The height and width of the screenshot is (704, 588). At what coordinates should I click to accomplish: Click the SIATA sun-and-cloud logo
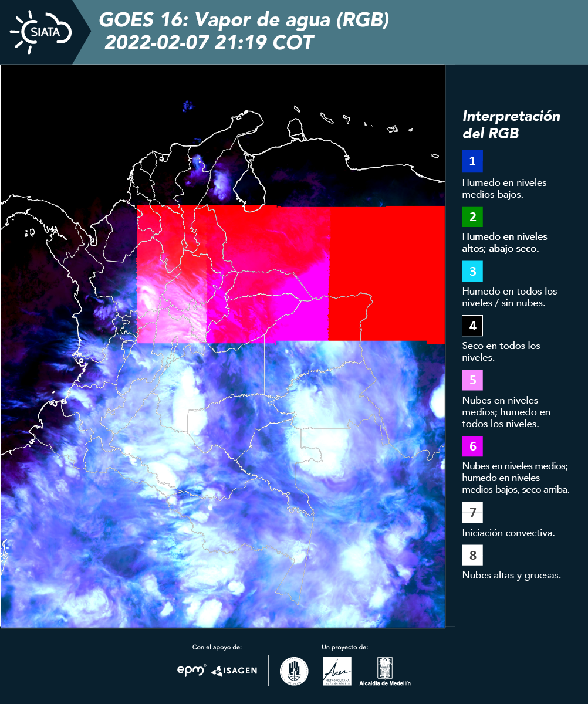(41, 31)
